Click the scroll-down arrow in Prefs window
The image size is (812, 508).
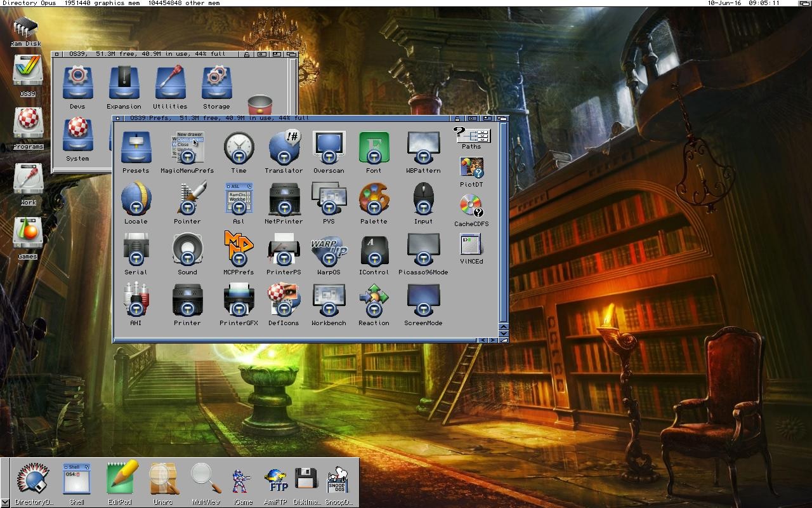pos(504,333)
